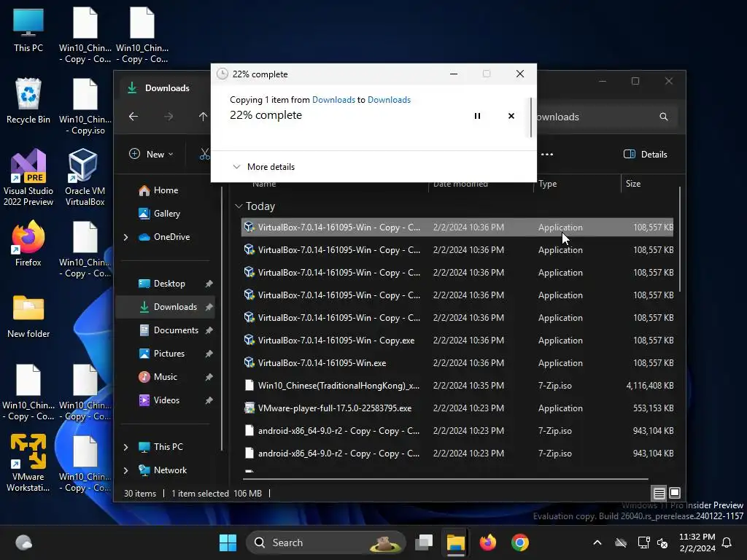Screen dimensions: 747x560
Task: Open the notification bell
Action: [727, 542]
